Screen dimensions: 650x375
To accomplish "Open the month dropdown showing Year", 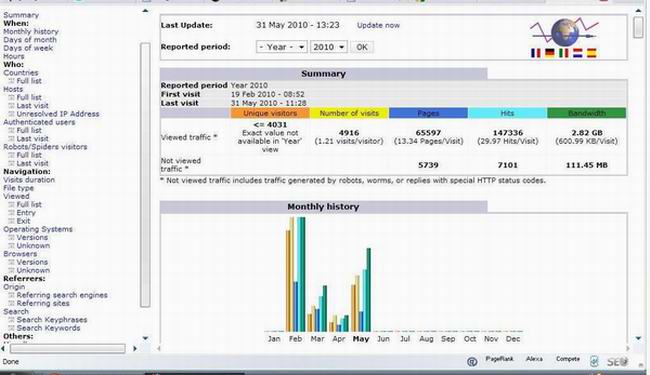I will pyautogui.click(x=281, y=47).
